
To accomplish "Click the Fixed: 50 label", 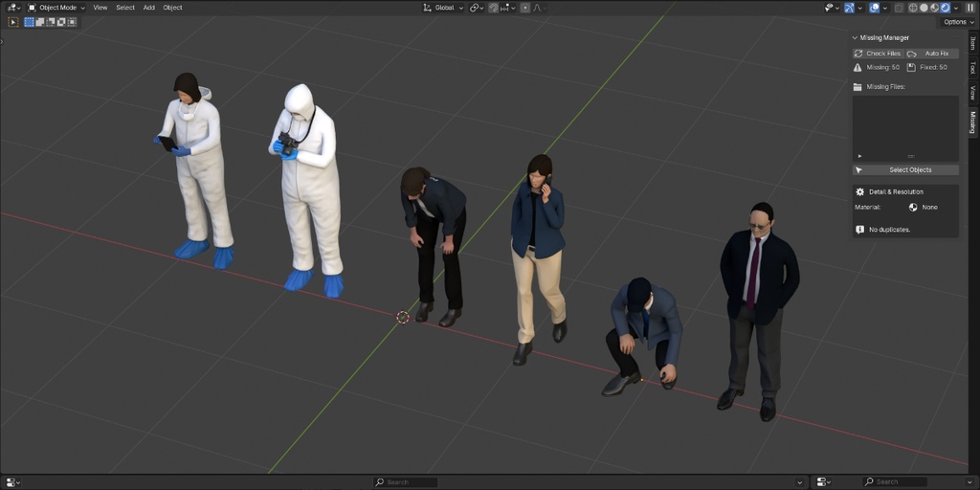I will 934,67.
